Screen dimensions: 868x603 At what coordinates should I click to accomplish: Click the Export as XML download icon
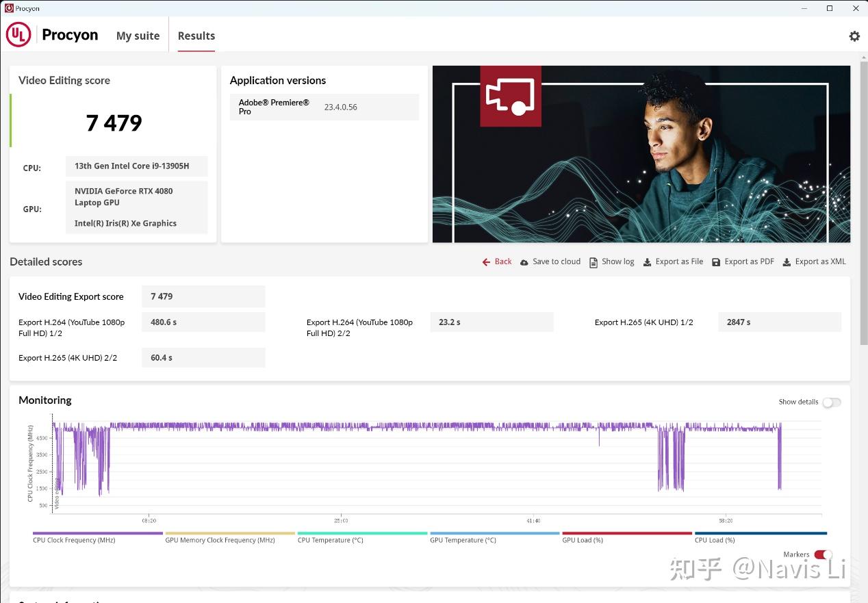(787, 262)
